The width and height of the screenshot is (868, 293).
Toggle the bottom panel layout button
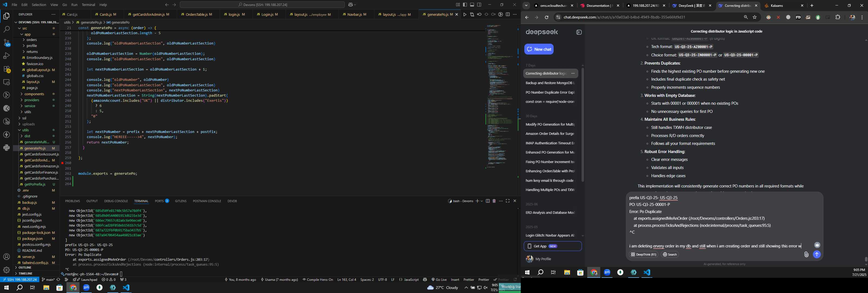472,5
